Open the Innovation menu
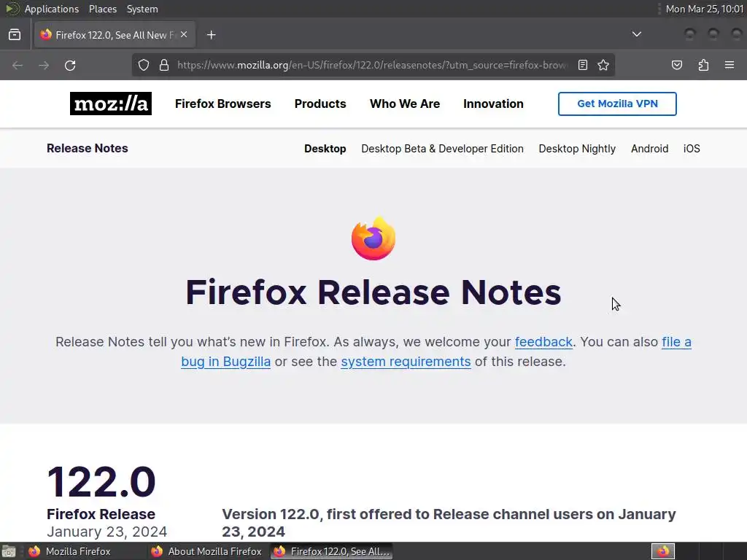The height and width of the screenshot is (560, 747). click(x=493, y=104)
